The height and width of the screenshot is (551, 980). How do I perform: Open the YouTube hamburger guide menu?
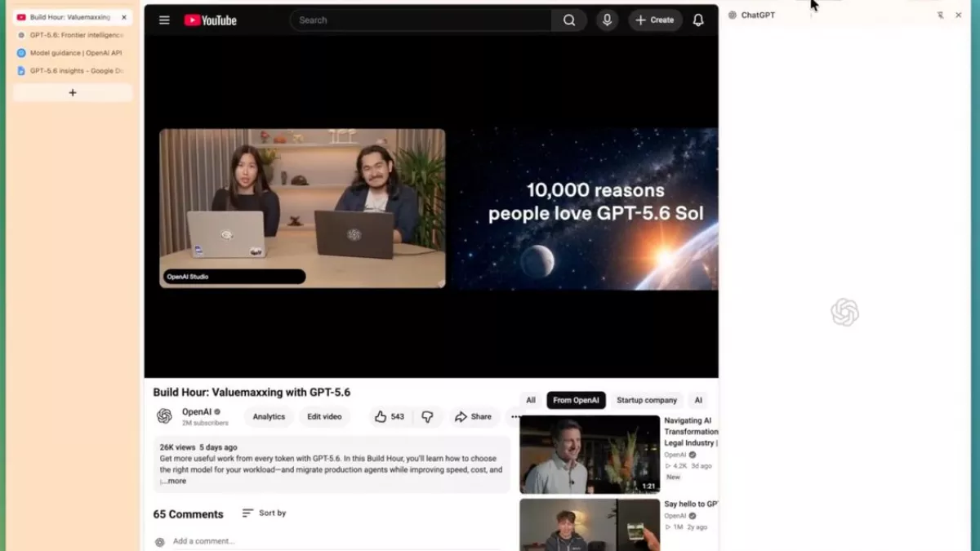coord(164,20)
